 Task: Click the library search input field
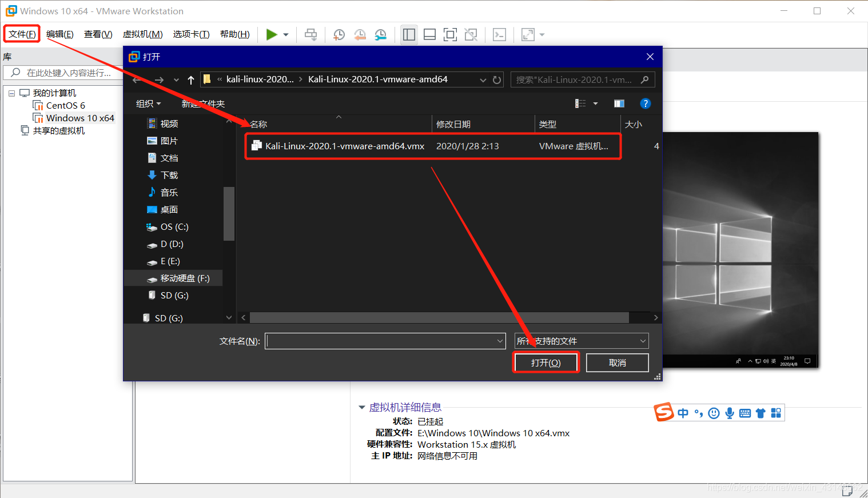63,73
